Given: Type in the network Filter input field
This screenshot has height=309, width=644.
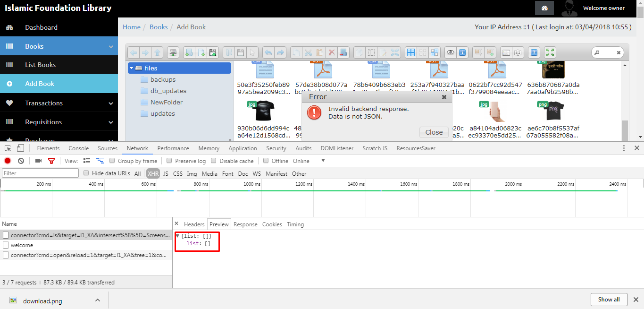Looking at the screenshot, I should [x=40, y=173].
